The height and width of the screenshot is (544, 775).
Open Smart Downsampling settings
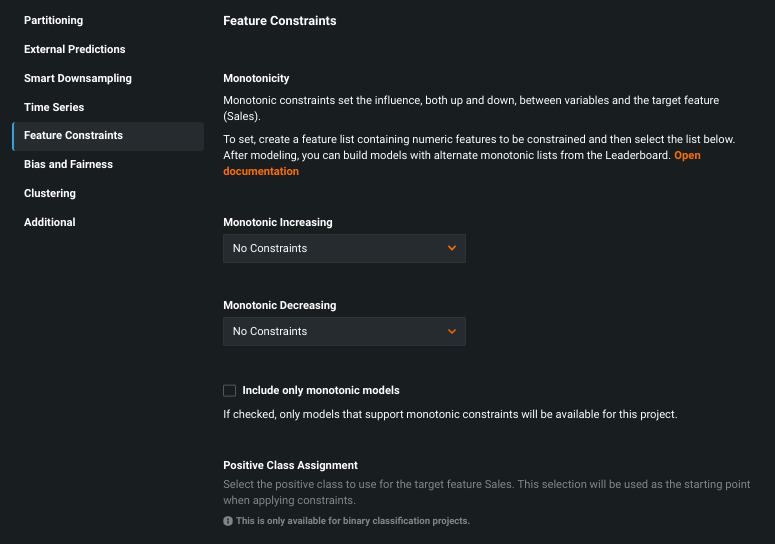78,78
